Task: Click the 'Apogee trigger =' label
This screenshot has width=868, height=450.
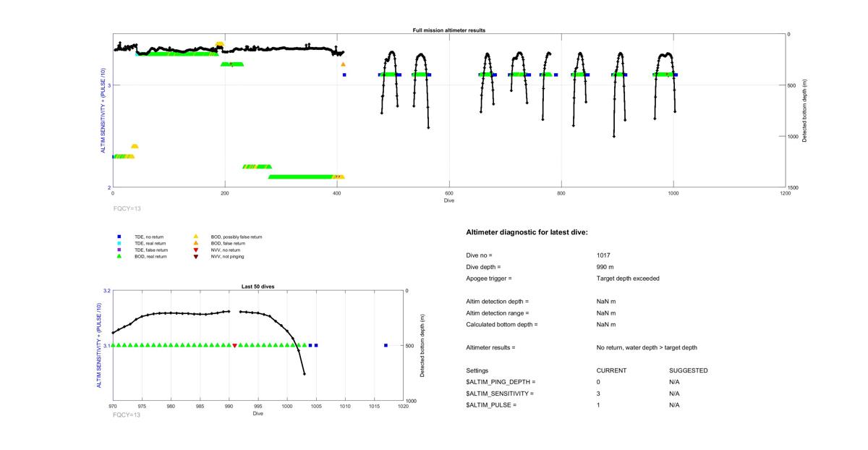Action: pyautogui.click(x=489, y=279)
